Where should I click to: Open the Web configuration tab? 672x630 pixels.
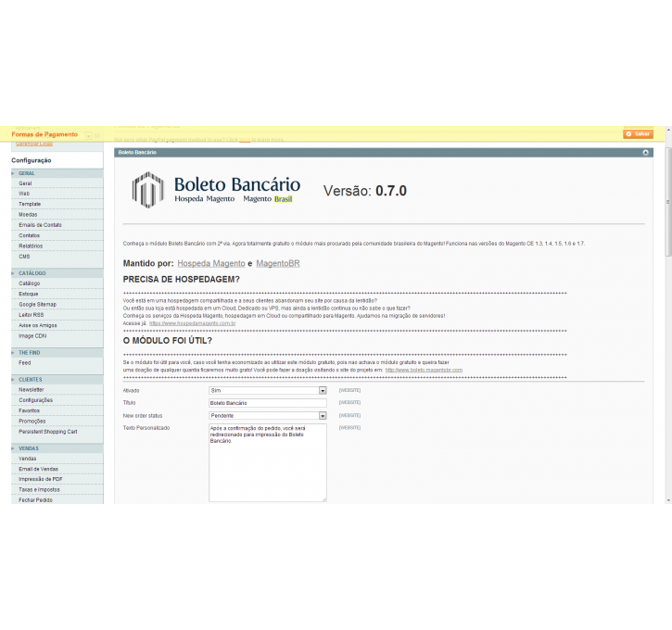pos(57,194)
